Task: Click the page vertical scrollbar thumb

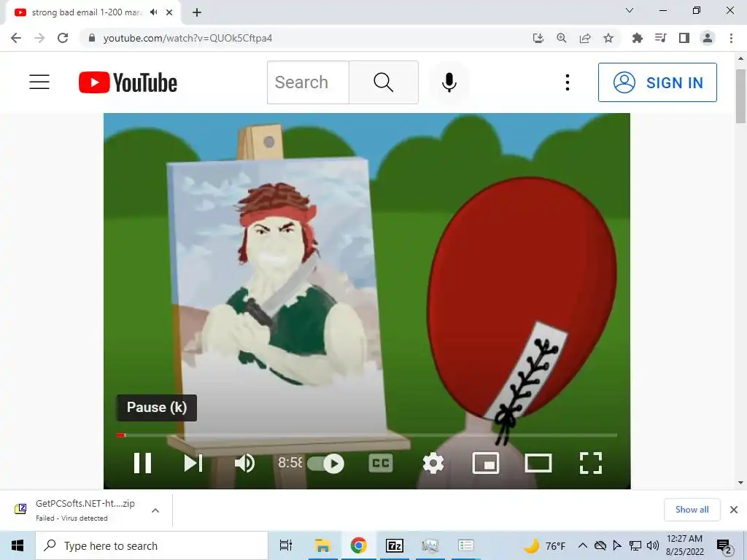Action: tap(740, 96)
